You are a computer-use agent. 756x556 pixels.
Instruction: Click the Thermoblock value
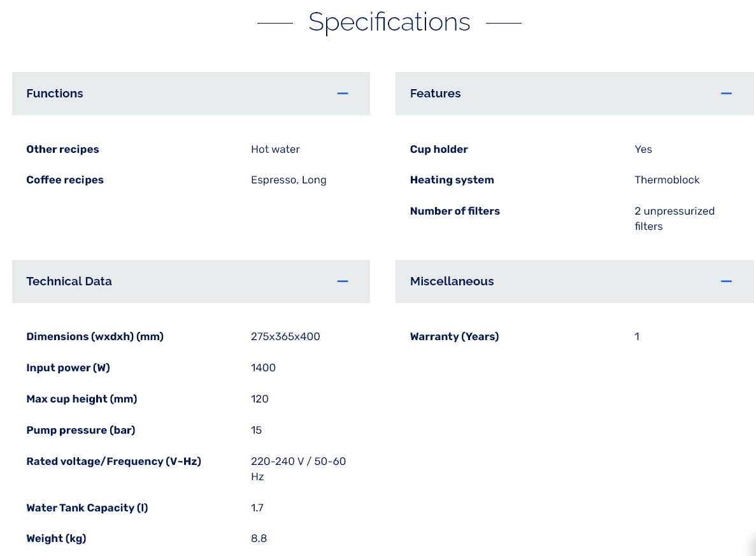tap(667, 180)
